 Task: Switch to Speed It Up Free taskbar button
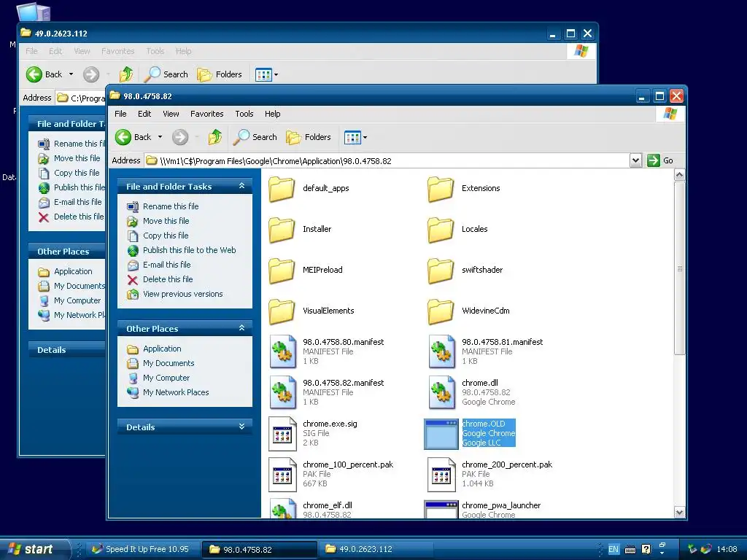(142, 550)
